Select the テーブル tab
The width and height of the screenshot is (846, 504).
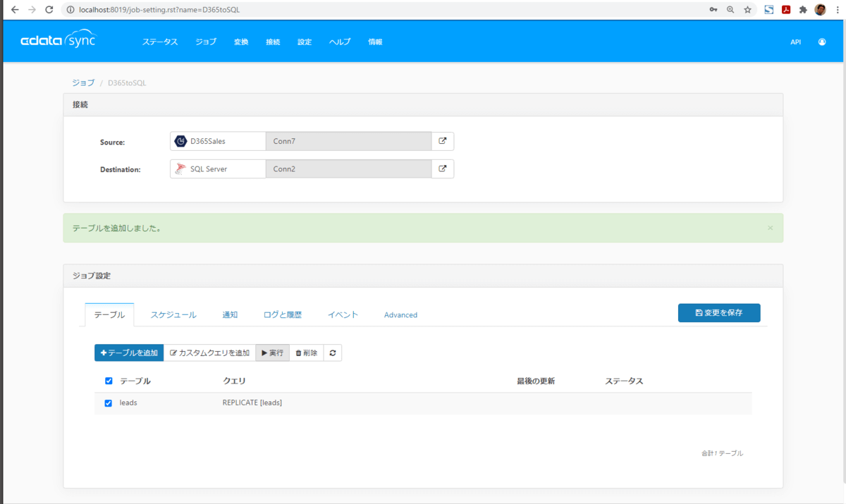(x=109, y=314)
